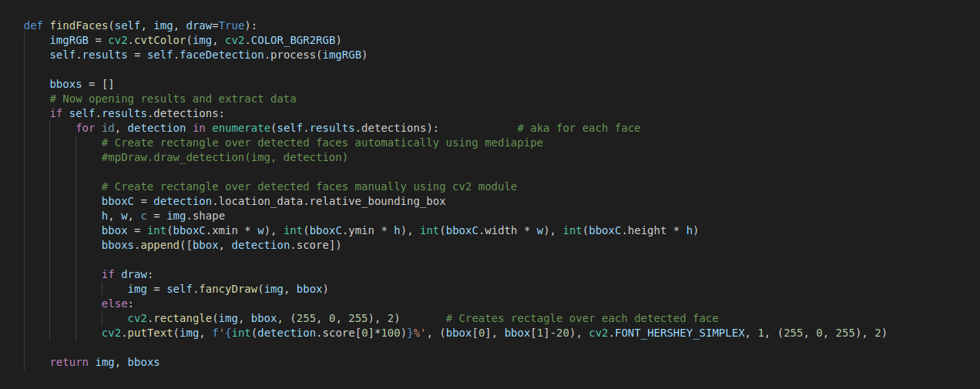Click the commented mpDraw.draw_detection line
The height and width of the screenshot is (389, 980).
224,157
